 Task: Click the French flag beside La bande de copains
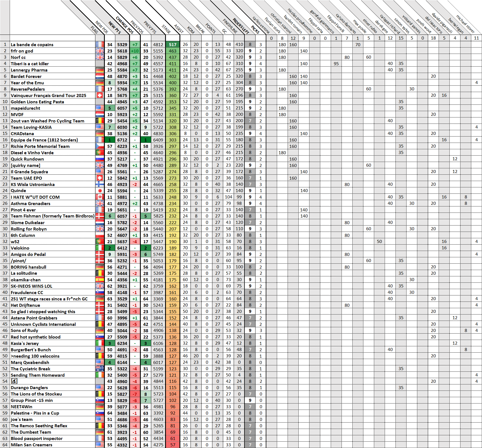[100, 44]
